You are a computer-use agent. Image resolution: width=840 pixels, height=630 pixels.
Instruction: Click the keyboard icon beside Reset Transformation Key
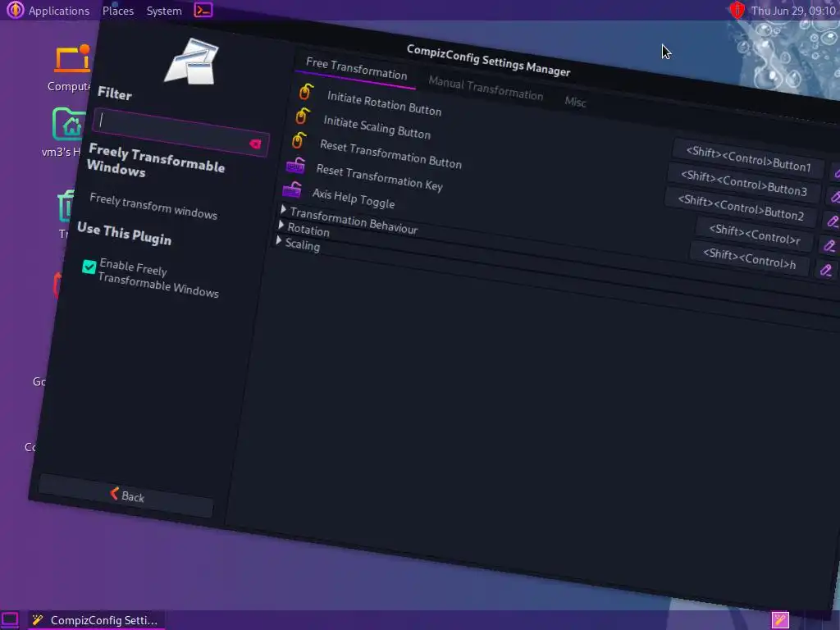[295, 166]
